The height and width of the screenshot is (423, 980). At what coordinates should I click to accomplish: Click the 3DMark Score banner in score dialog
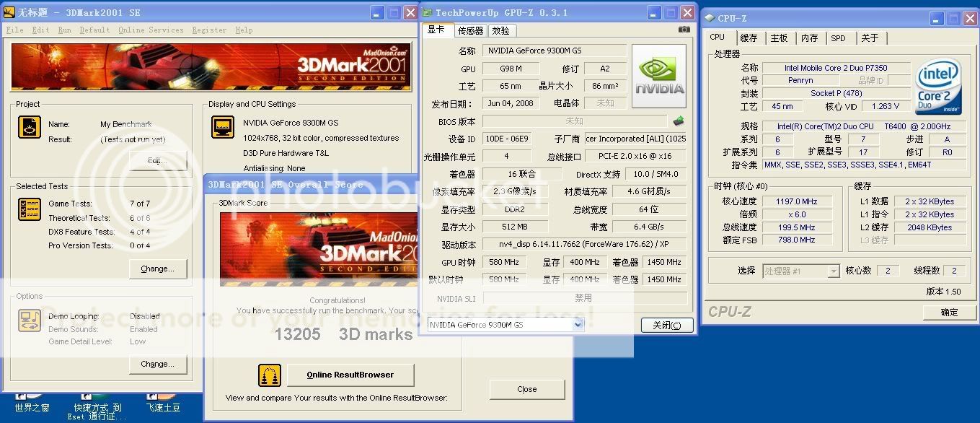point(319,250)
